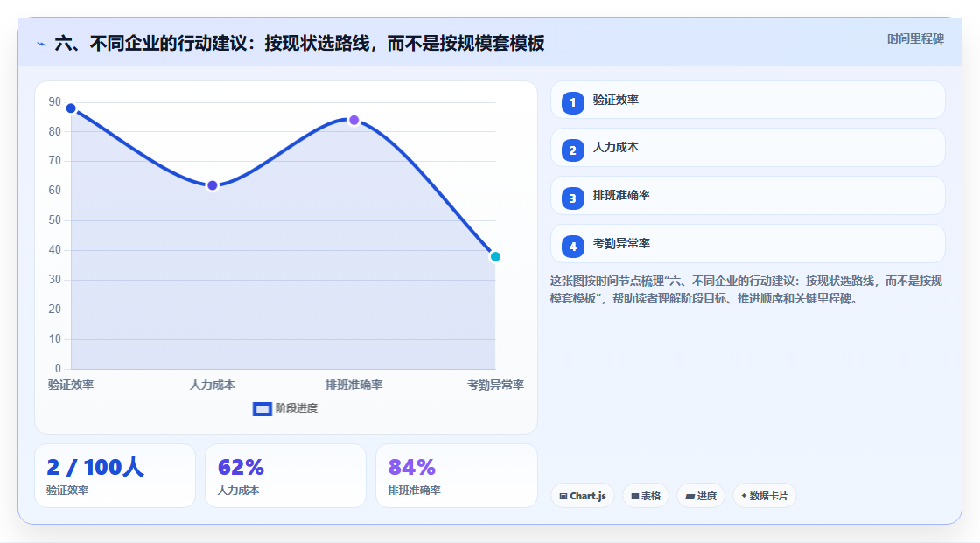
Task: Click the x-axis label 验证效率
Action: (71, 385)
